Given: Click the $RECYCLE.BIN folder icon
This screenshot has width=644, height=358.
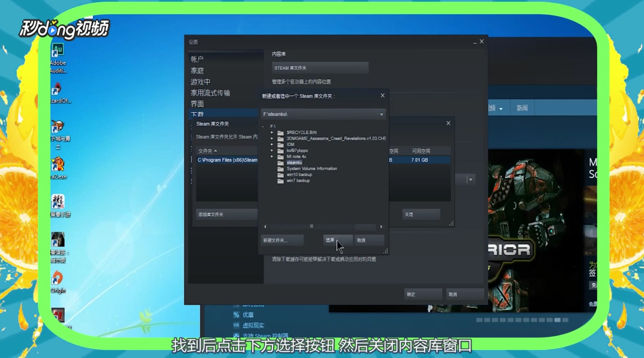Looking at the screenshot, I should pos(280,133).
